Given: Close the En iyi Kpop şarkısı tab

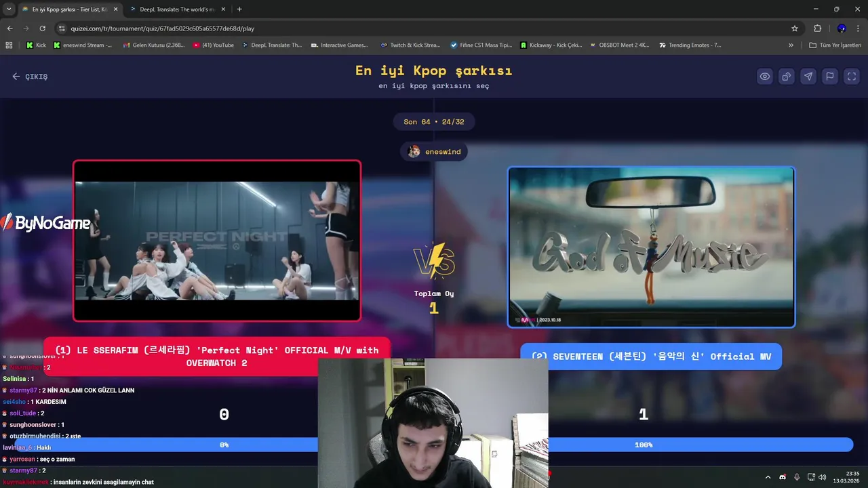Looking at the screenshot, I should [115, 9].
